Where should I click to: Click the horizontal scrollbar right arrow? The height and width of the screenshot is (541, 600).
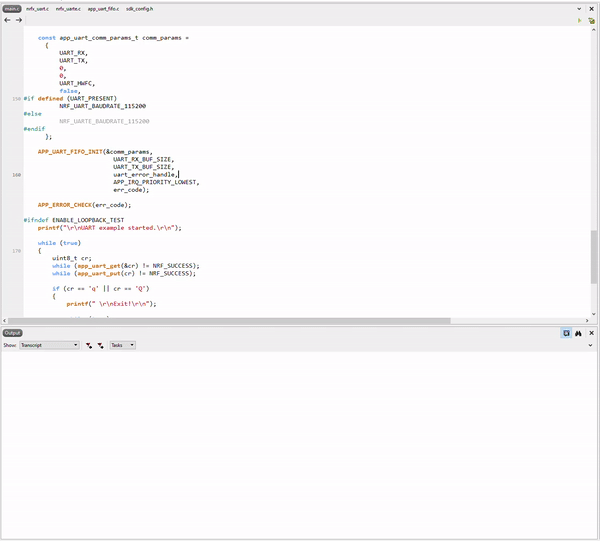point(587,321)
